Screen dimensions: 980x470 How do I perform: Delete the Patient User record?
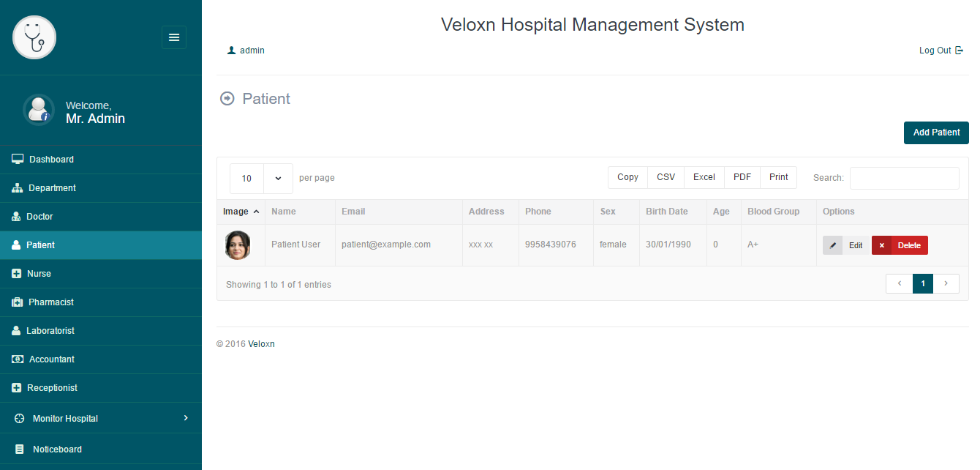(x=900, y=245)
